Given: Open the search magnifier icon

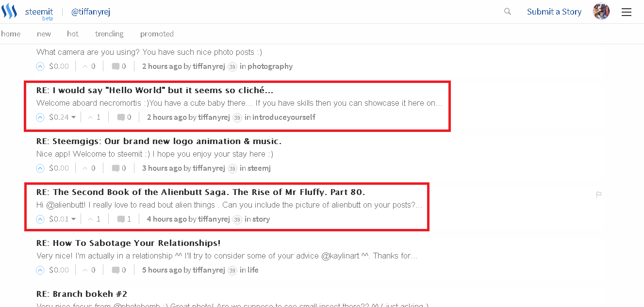Looking at the screenshot, I should pos(508,11).
